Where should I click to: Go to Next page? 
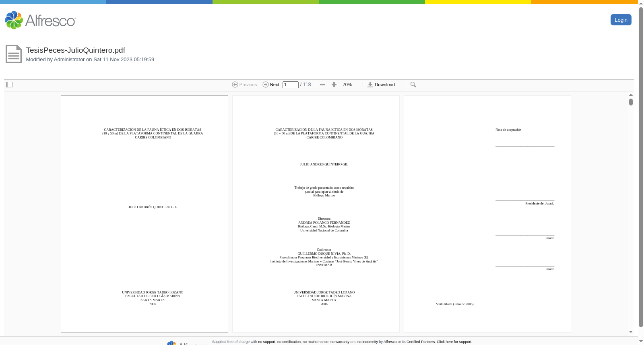click(271, 85)
